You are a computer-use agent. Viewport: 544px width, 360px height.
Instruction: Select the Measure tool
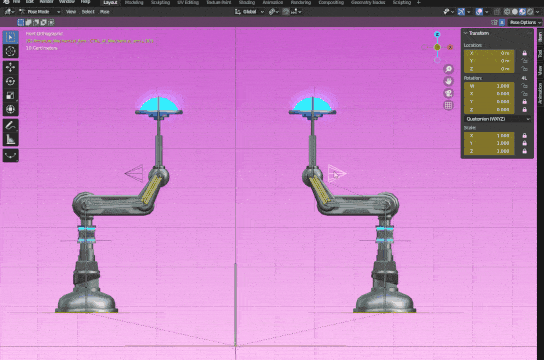coord(10,139)
